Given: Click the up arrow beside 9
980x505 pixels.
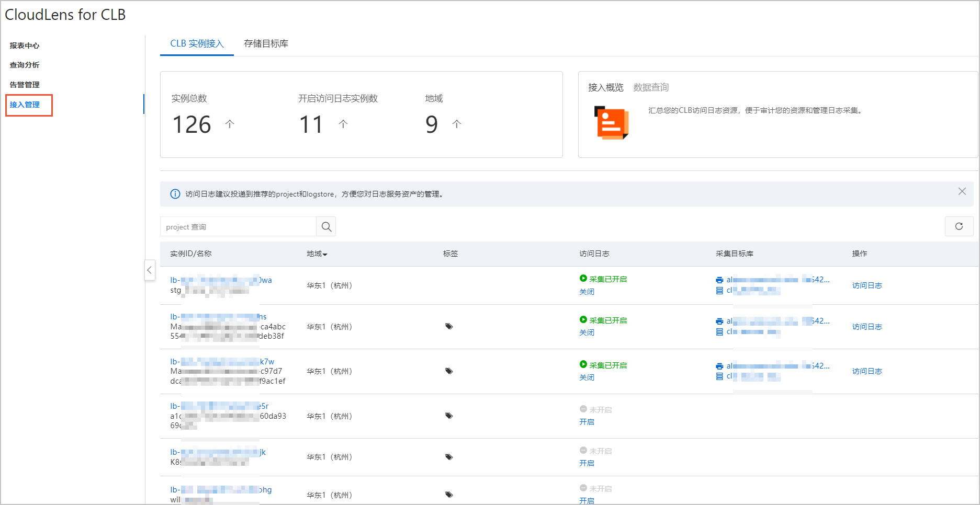Looking at the screenshot, I should click(457, 124).
